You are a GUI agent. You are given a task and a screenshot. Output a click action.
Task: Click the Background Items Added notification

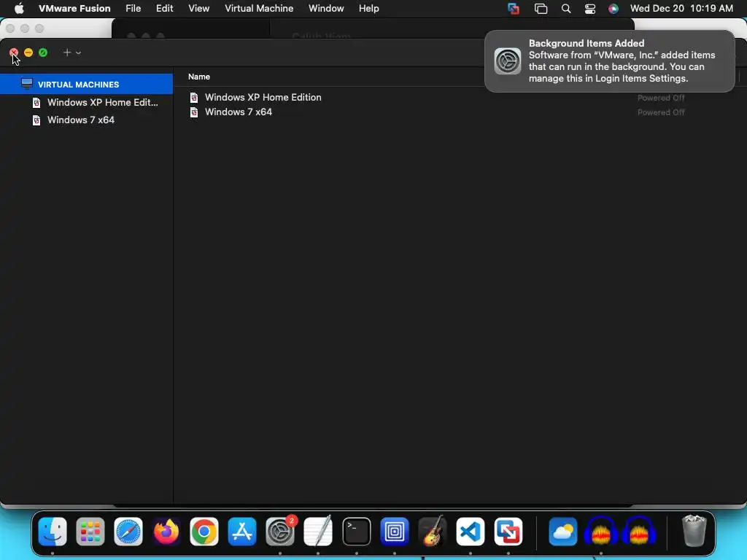(x=610, y=61)
